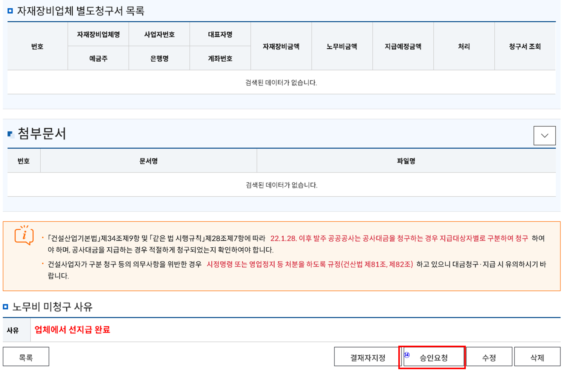The height and width of the screenshot is (382, 588).
Task: Click the 지급예정금액 column header
Action: (x=403, y=46)
